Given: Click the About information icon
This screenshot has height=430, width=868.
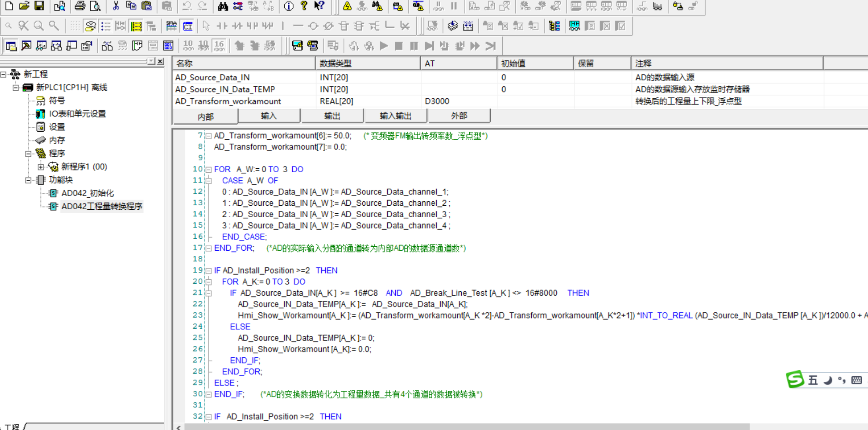Looking at the screenshot, I should pyautogui.click(x=289, y=6).
